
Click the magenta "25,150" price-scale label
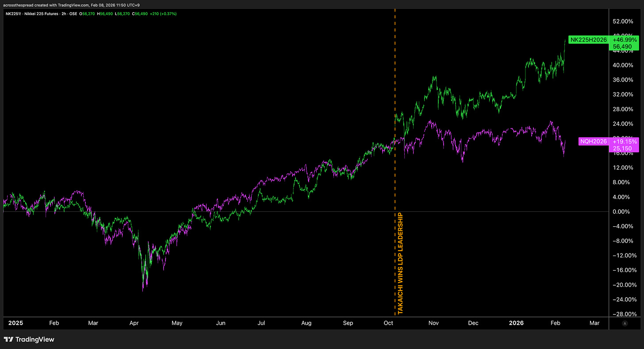(622, 148)
